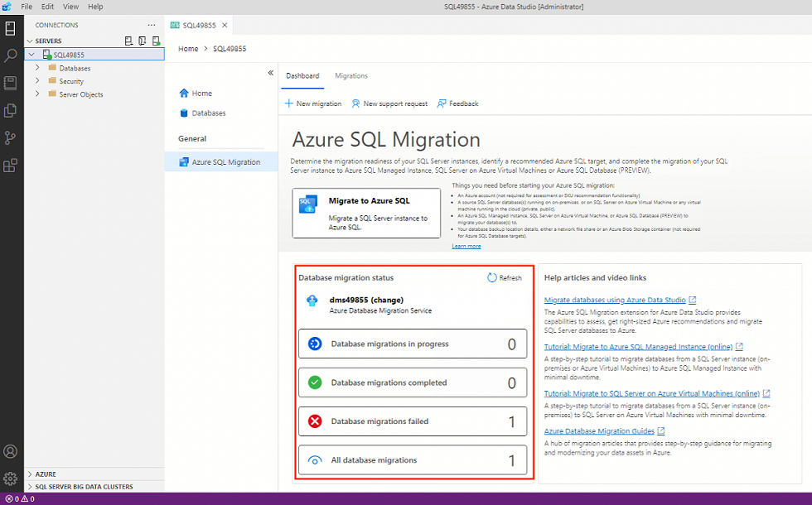Click the Database migrations failed status bar
The height and width of the screenshot is (505, 812).
click(412, 421)
